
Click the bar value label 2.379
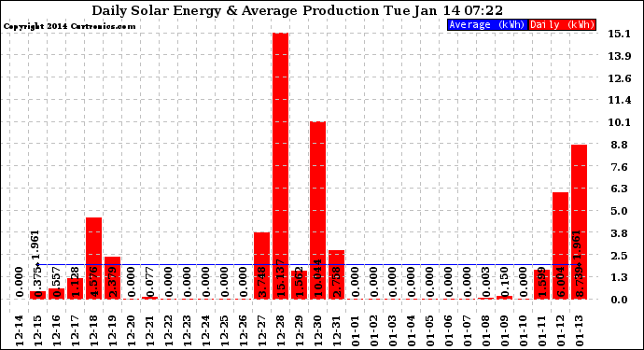113,282
